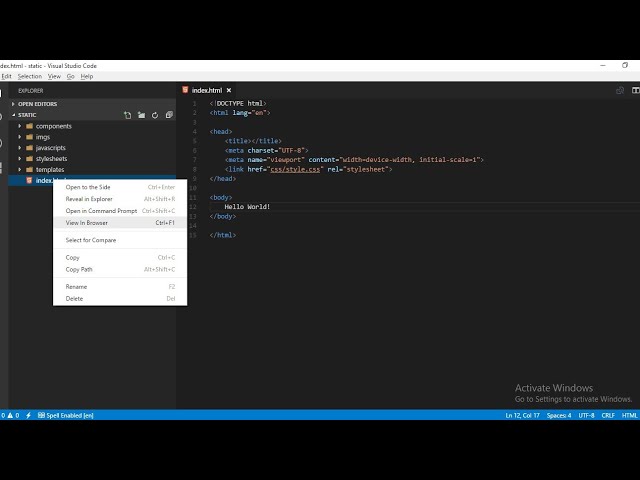Refresh the explorer with the refresh icon
The height and width of the screenshot is (480, 640).
pyautogui.click(x=155, y=115)
